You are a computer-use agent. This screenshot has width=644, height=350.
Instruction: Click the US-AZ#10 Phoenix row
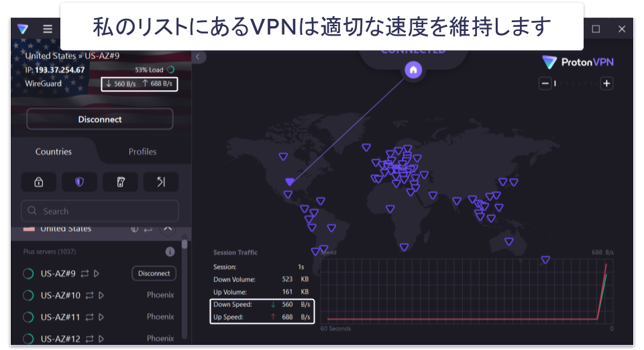tap(99, 296)
